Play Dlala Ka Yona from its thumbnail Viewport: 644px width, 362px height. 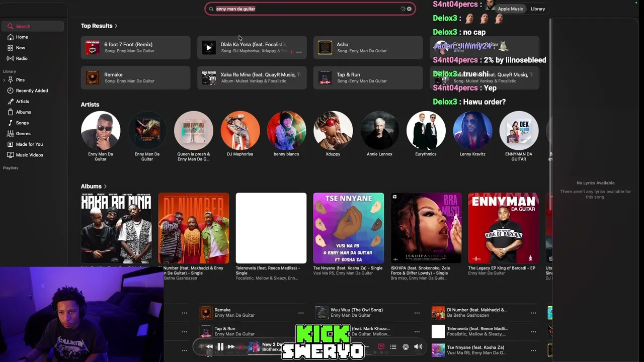coord(209,48)
